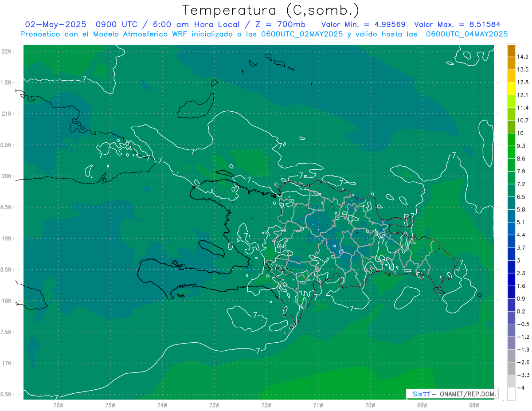Click the "-1.9" colorbar value
This screenshot has height=411, width=532.
pos(523,350)
